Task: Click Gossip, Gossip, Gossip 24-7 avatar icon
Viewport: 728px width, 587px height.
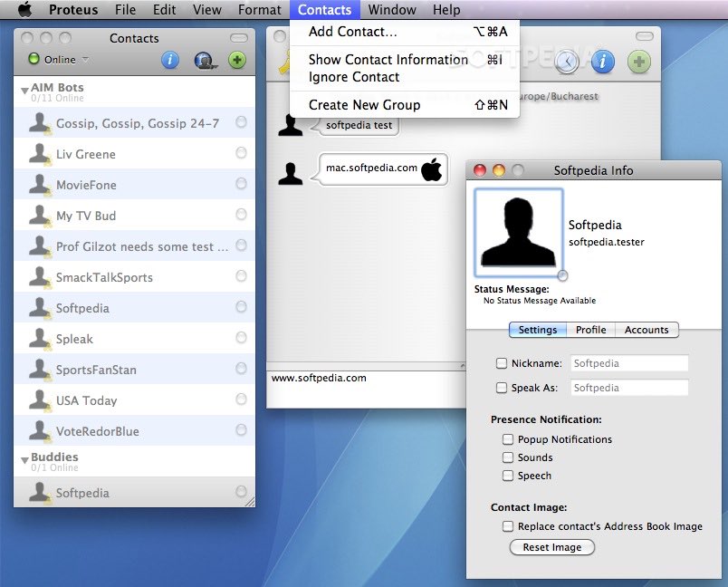Action: [40, 123]
